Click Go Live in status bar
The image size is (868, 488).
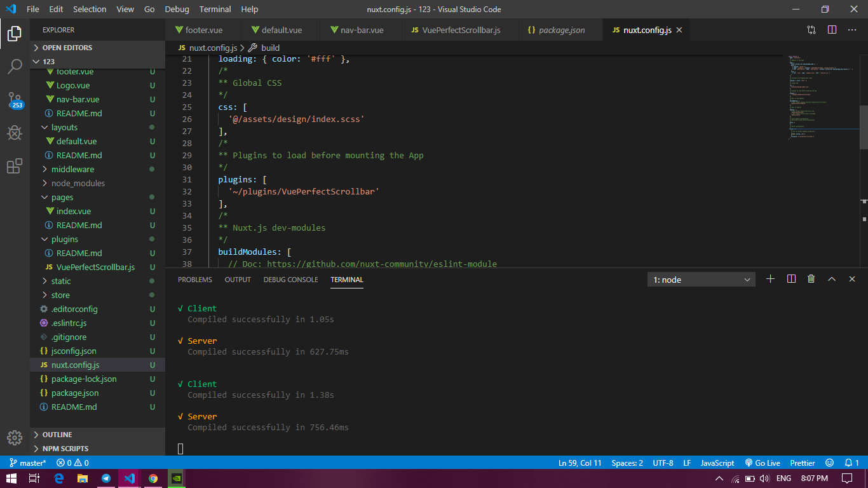point(763,463)
